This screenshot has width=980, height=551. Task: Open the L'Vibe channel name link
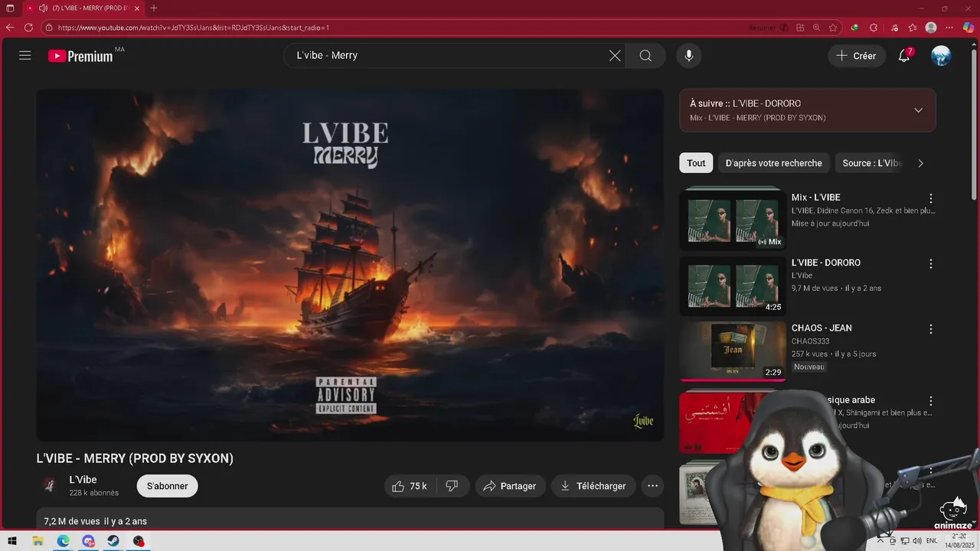pyautogui.click(x=83, y=480)
